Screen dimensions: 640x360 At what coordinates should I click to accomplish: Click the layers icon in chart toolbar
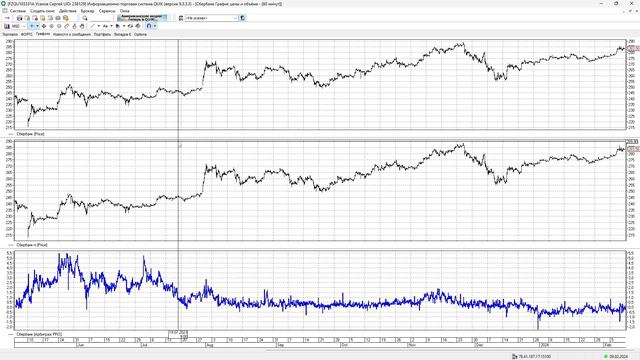[x=138, y=27]
